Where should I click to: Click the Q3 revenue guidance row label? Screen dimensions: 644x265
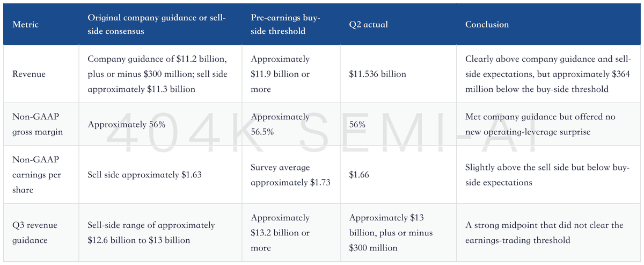point(35,233)
